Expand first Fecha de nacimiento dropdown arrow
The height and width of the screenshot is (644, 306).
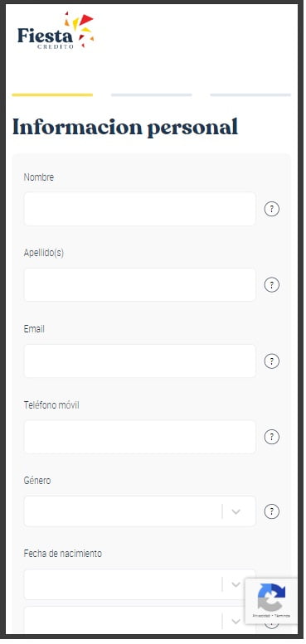point(236,584)
